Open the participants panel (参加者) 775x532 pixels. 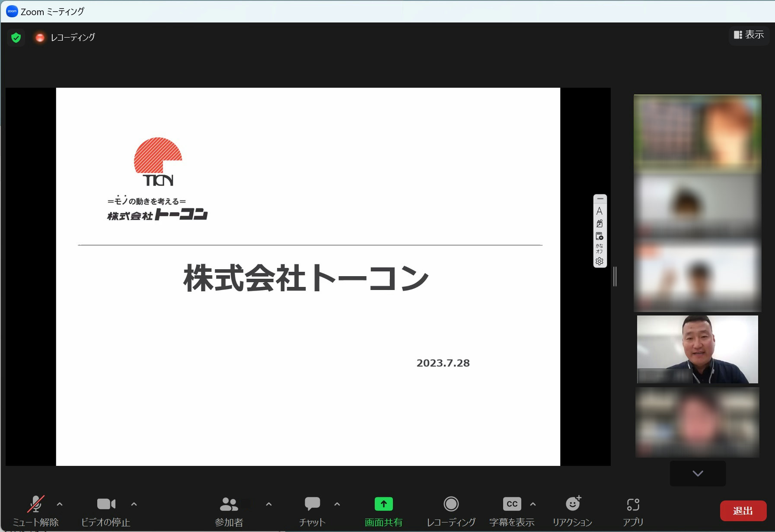pos(229,511)
